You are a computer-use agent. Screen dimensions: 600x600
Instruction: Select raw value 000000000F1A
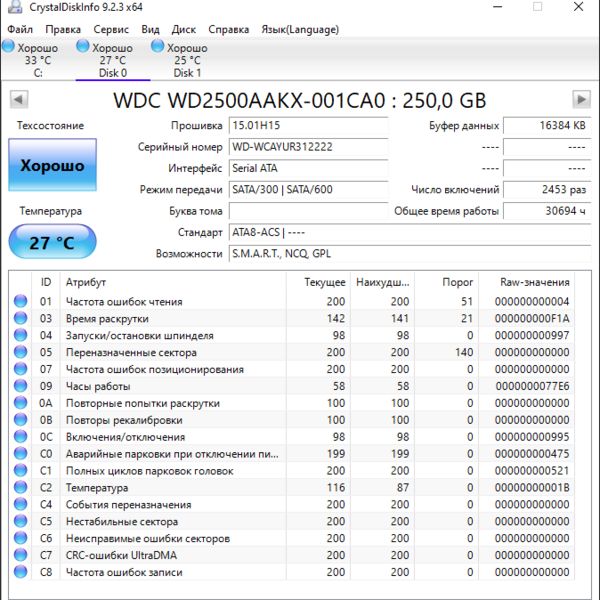click(x=532, y=318)
